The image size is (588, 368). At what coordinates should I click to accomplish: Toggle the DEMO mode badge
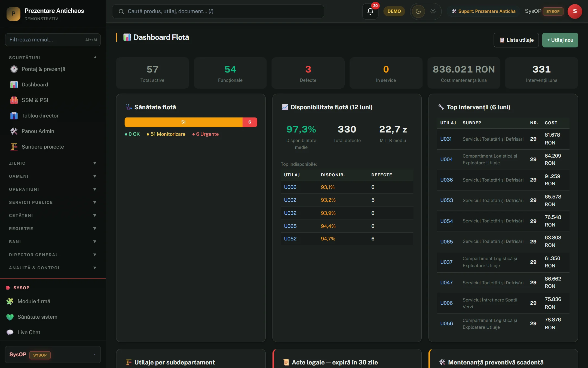[394, 11]
